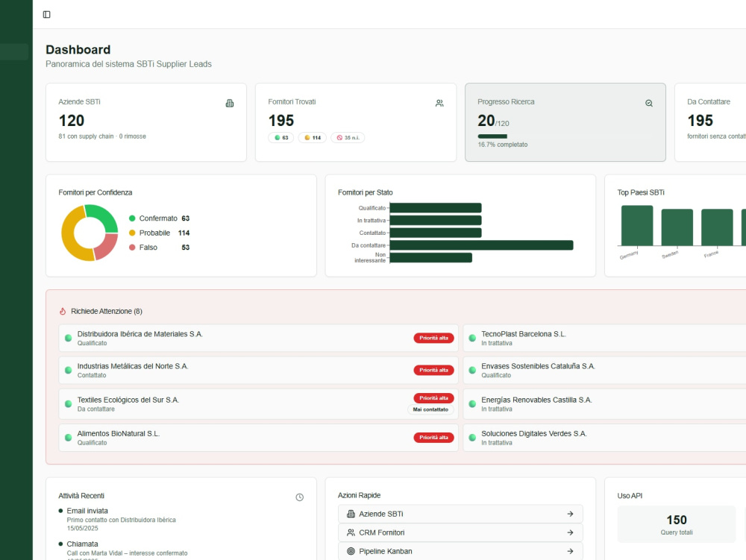Click Priorità alta badge for Distribuidora Ibérica
Image resolution: width=746 pixels, height=560 pixels.
click(433, 338)
